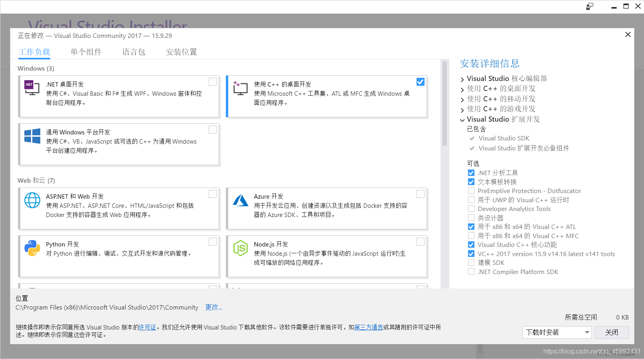Image resolution: width=644 pixels, height=359 pixels.
Task: Switch to the 语言包 tab
Action: point(134,52)
